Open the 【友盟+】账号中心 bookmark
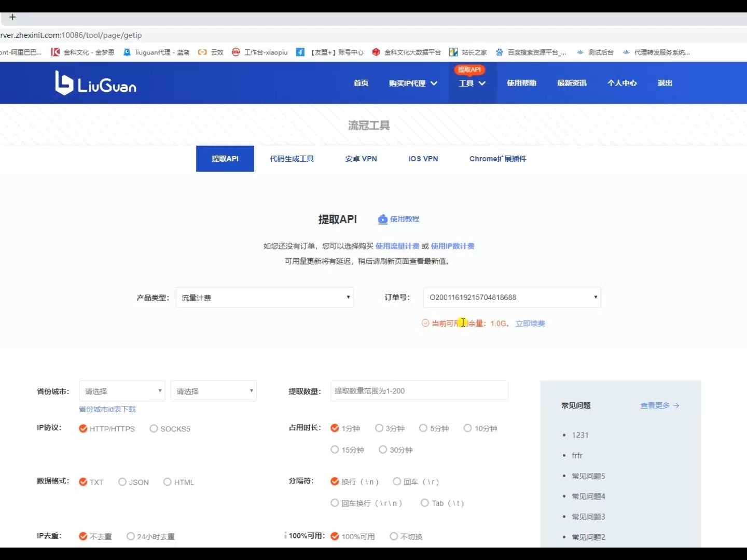 pyautogui.click(x=330, y=52)
